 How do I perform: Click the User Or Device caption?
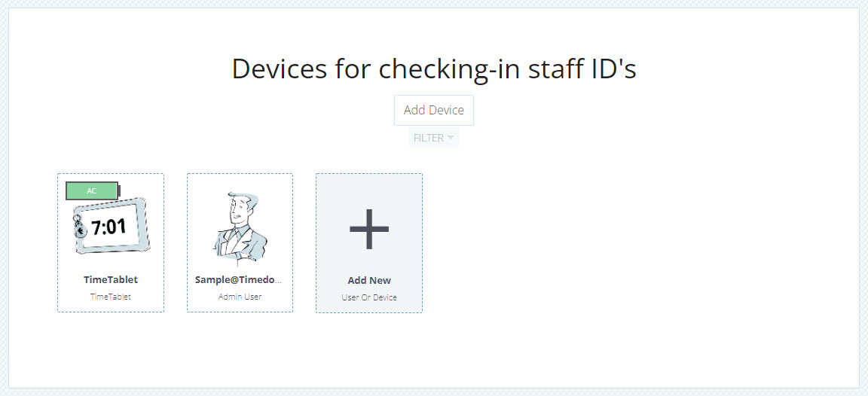click(x=369, y=297)
